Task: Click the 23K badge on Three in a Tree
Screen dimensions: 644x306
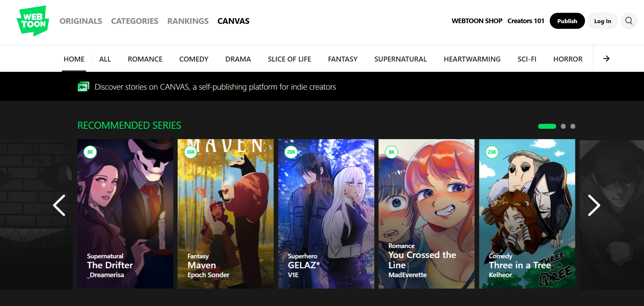Action: click(492, 152)
